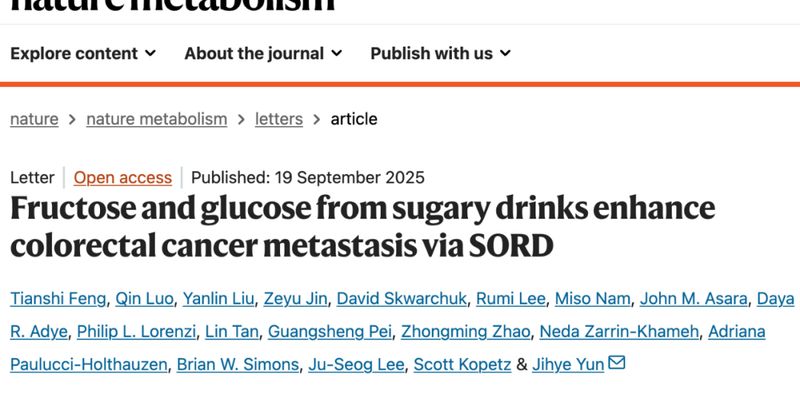
Task: Click the envelope icon beside Jihye Yun
Action: 617,363
